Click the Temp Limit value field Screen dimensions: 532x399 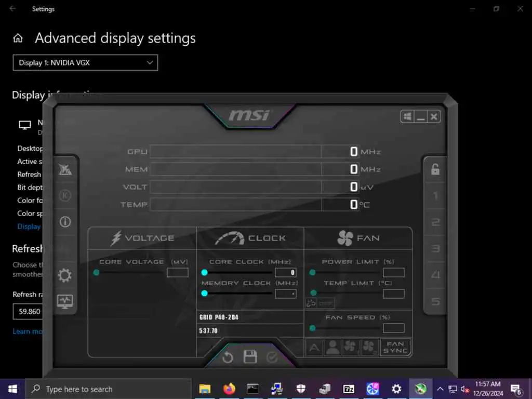point(394,294)
